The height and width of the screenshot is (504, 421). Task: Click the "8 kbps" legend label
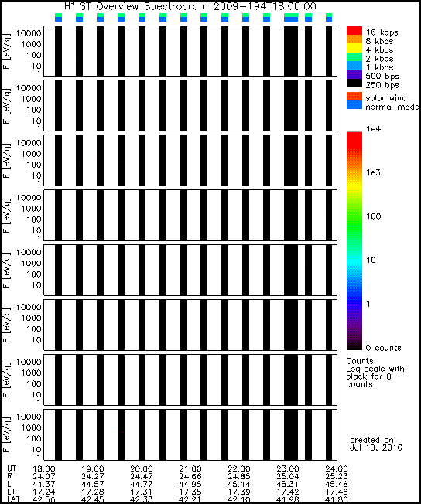(379, 41)
